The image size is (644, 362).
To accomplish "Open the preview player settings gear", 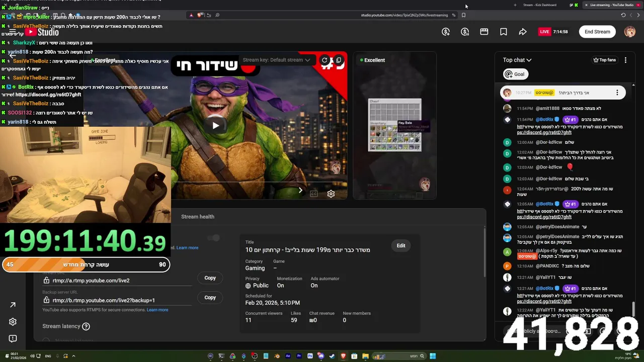I will point(331,194).
